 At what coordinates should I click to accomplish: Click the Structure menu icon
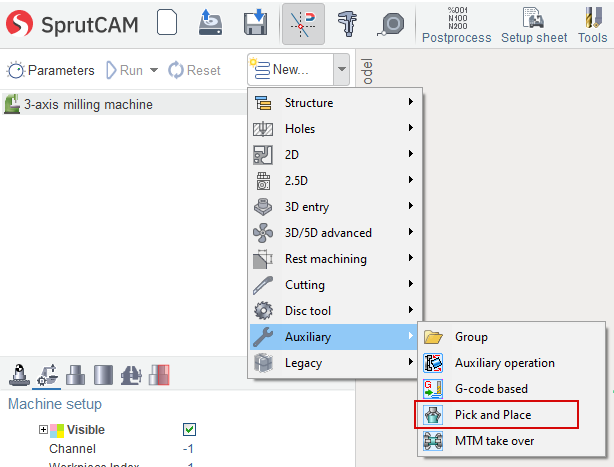tap(263, 103)
